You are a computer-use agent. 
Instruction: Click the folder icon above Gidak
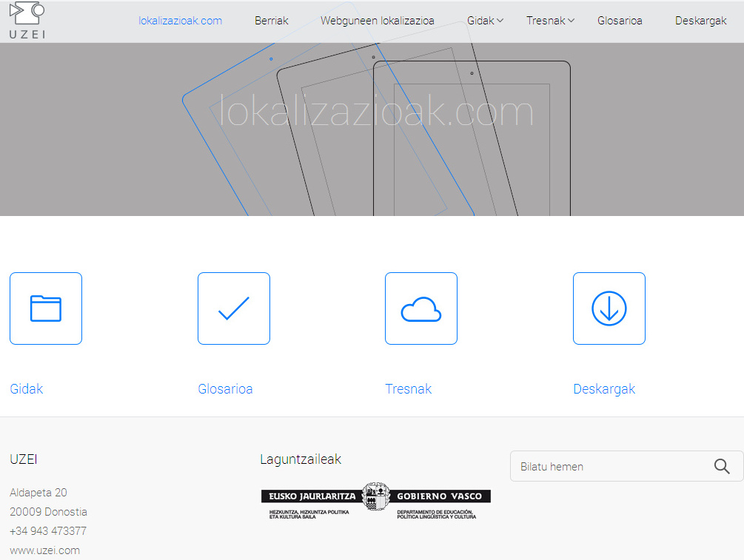(46, 308)
